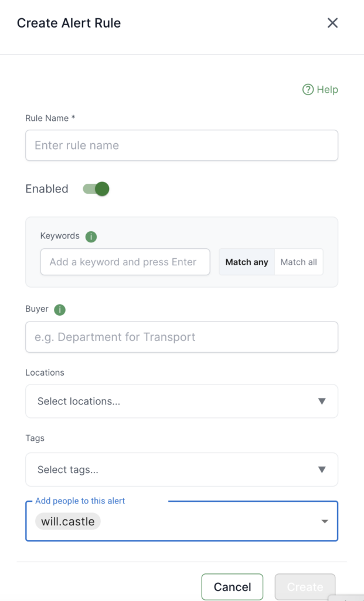Click the Enter rule name field
The width and height of the screenshot is (364, 601).
(x=182, y=146)
